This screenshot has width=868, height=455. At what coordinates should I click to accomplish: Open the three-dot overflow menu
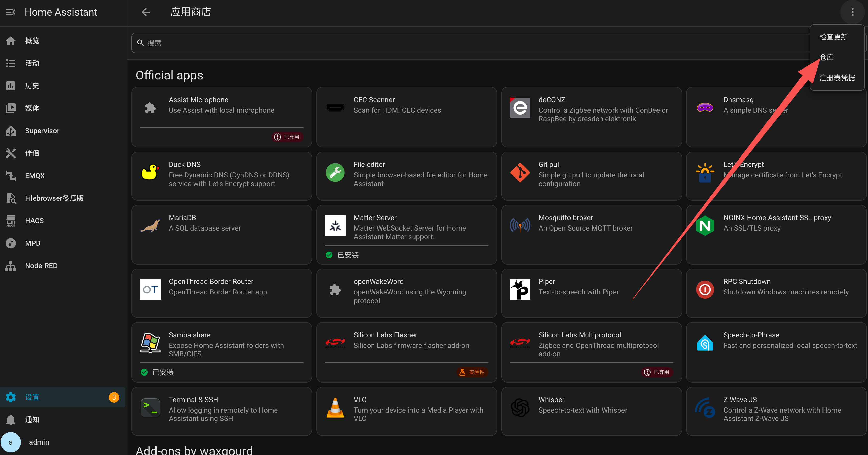point(852,12)
